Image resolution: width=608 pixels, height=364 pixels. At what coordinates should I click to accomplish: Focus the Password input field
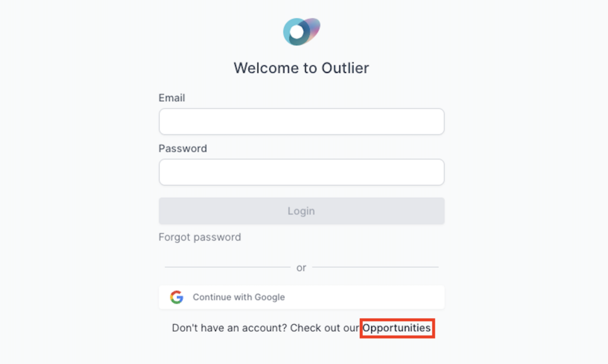click(301, 172)
